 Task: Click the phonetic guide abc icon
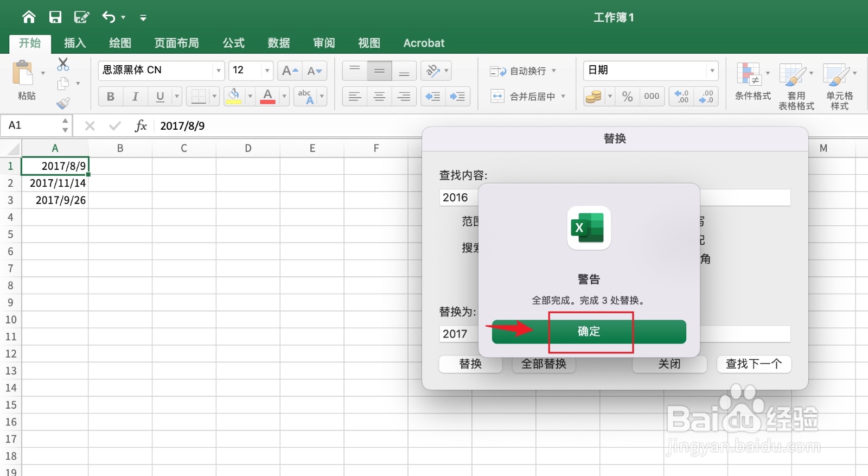pos(306,97)
